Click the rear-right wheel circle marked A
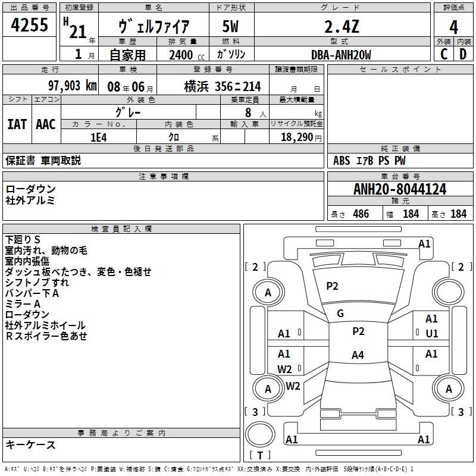Viewport: 476px width, 476px height. pyautogui.click(x=449, y=389)
